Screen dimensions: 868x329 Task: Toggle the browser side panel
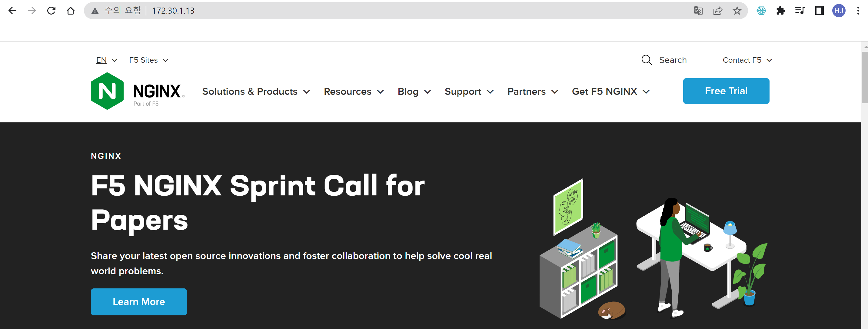(819, 11)
